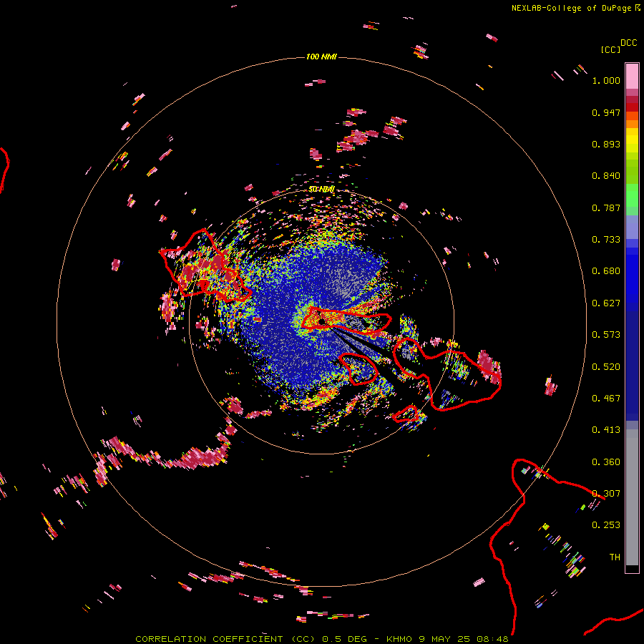The width and height of the screenshot is (644, 644).
Task: Click the 0.467 value on the color scale
Action: 606,399
